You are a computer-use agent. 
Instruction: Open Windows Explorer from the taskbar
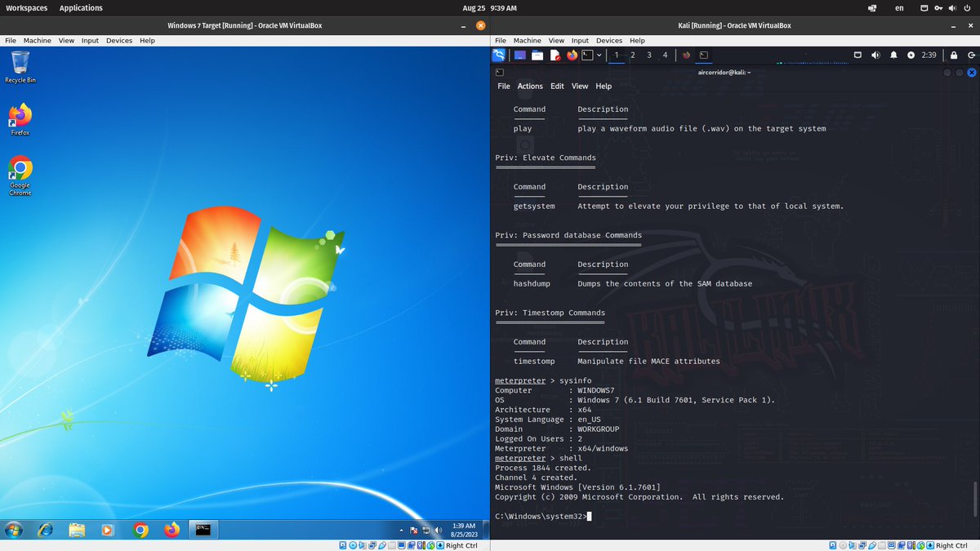(77, 530)
